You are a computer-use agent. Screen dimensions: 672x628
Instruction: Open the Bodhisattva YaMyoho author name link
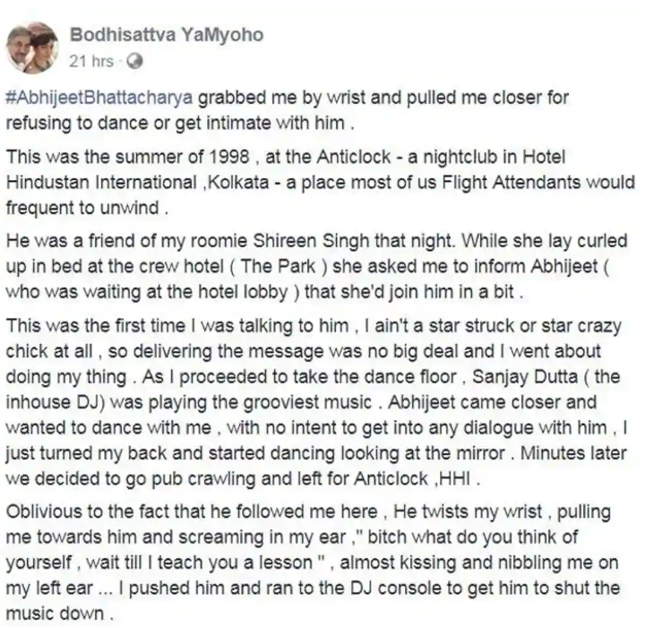coord(167,35)
